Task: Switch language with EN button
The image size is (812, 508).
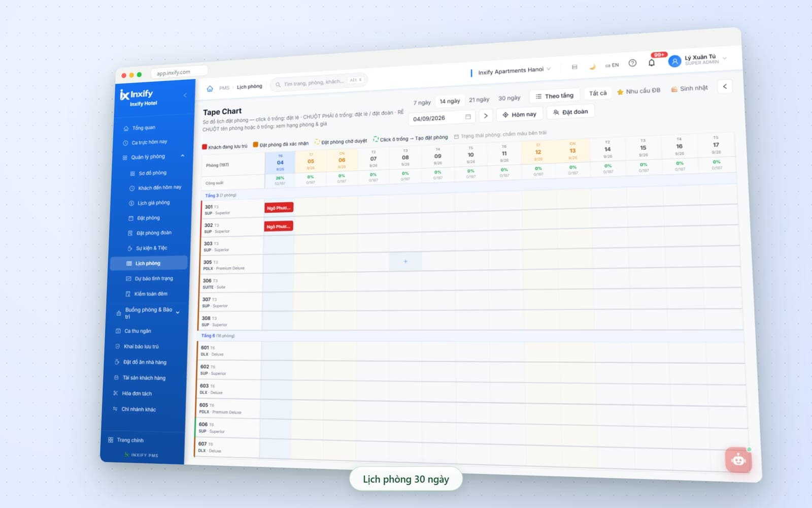Action: click(612, 65)
